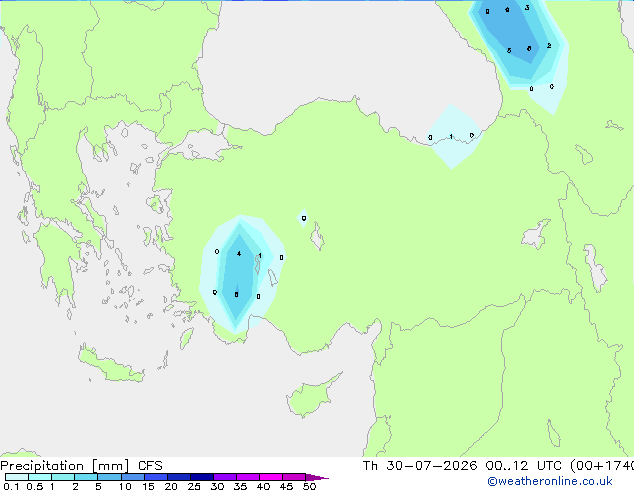Screen dimensions: 634x490
Task: Click the 'Precipitation [mm]' title text
Action: (65, 466)
